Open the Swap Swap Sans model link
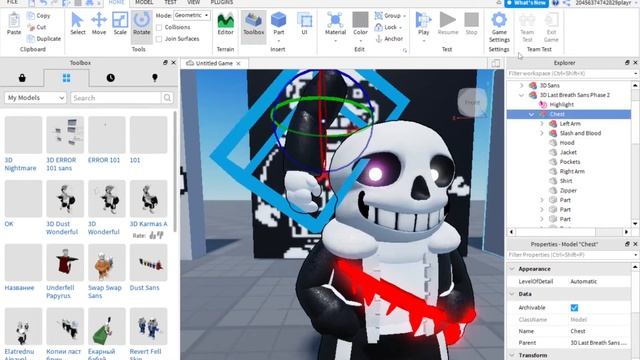This screenshot has height=360, width=640. [x=104, y=291]
